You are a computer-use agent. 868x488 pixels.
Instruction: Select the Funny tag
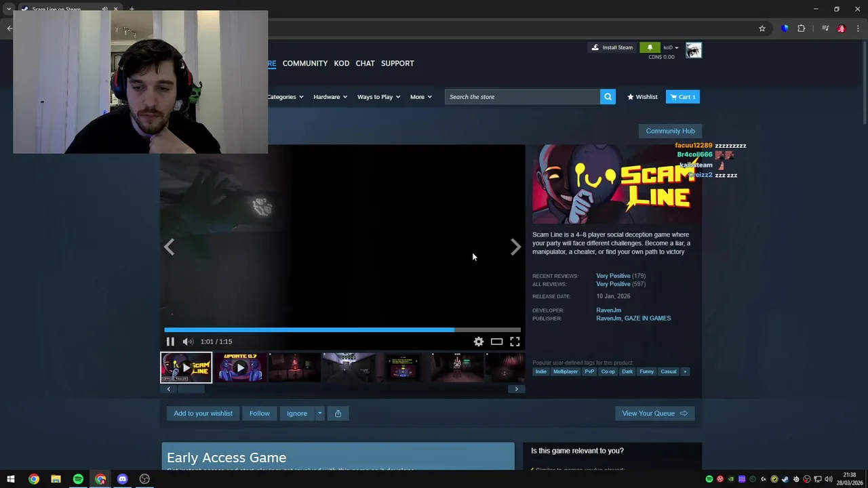(647, 371)
